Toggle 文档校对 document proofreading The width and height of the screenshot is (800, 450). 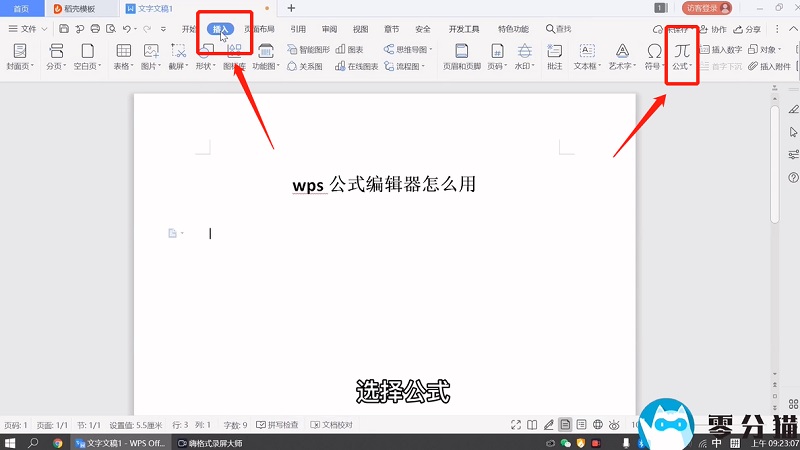click(x=331, y=424)
